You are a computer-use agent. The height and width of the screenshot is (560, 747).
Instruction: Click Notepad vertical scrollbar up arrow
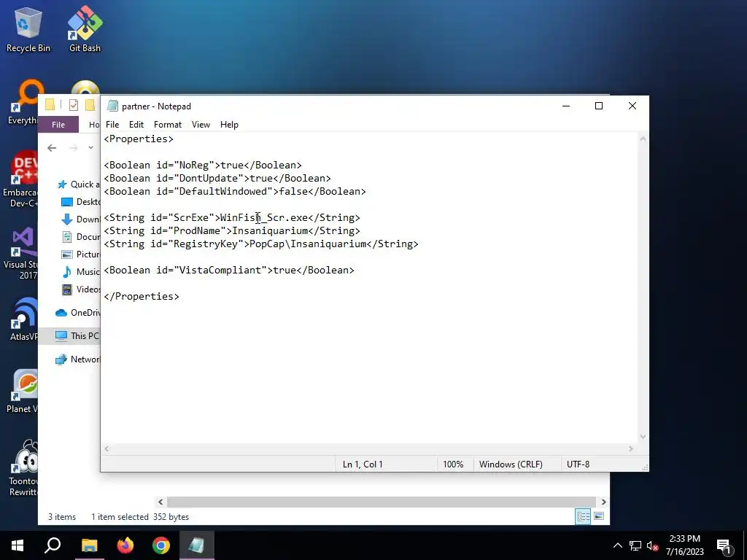pyautogui.click(x=643, y=139)
